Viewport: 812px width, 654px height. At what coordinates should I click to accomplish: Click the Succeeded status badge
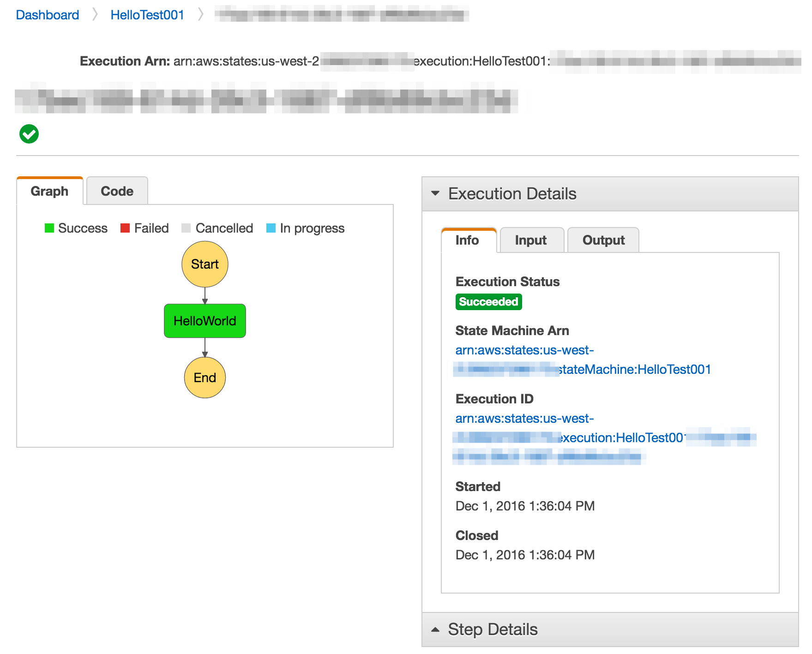coord(488,302)
